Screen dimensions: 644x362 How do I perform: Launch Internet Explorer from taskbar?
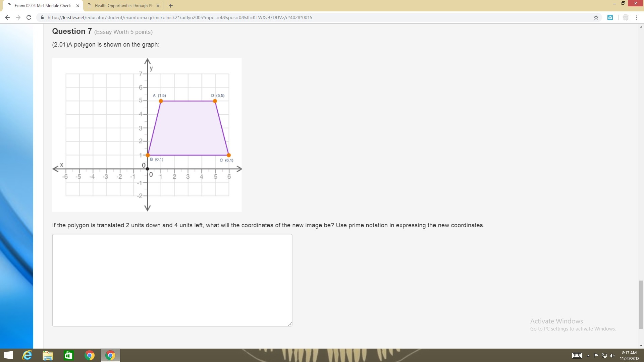(x=27, y=355)
